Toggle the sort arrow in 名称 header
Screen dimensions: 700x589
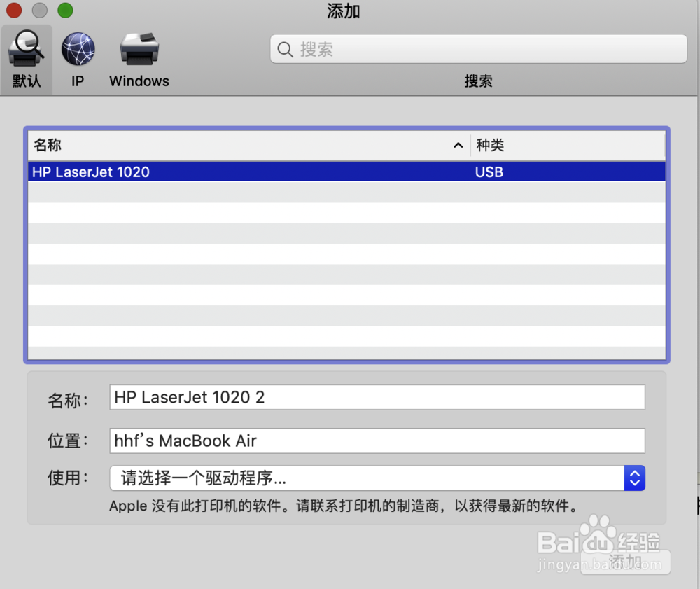[x=458, y=145]
